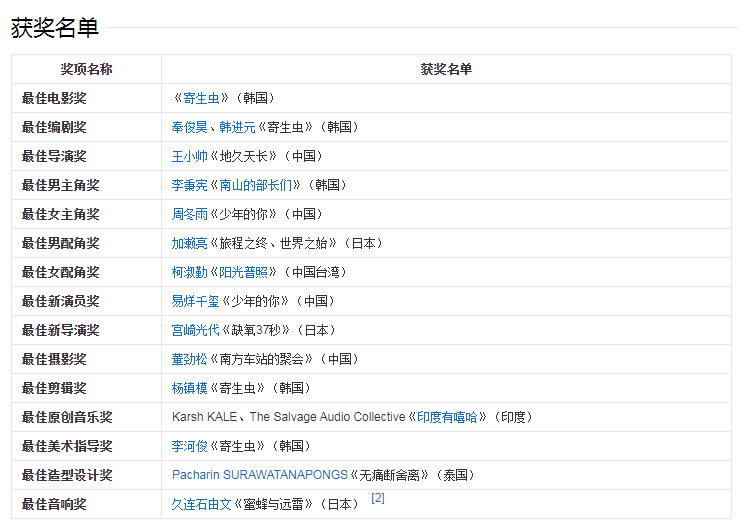
Task: Click the 久连石由文 link
Action: point(201,505)
